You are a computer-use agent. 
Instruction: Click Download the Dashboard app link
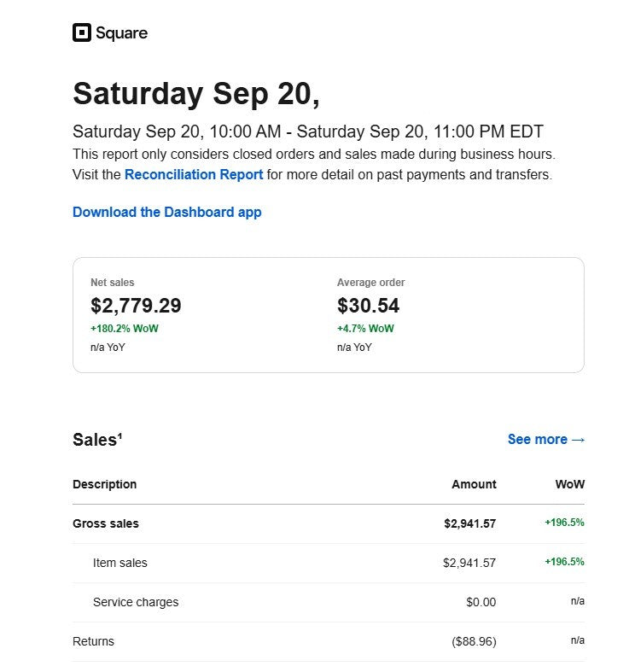coord(167,212)
